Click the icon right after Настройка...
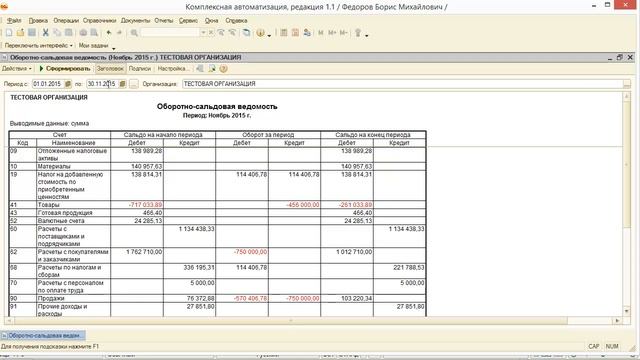The height and width of the screenshot is (360, 640). coord(200,69)
